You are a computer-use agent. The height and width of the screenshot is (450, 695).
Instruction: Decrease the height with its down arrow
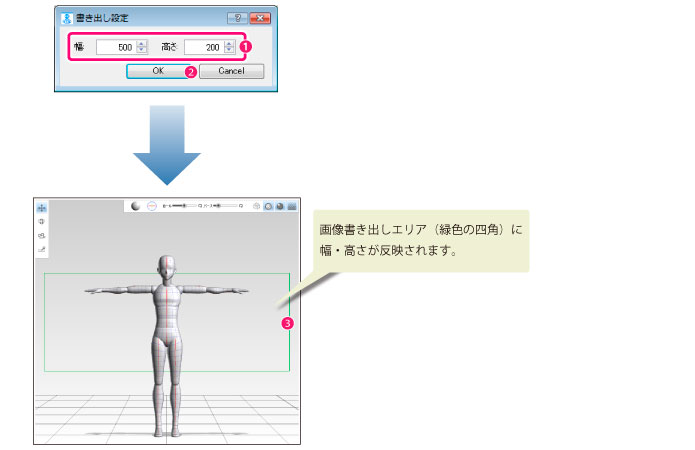229,50
